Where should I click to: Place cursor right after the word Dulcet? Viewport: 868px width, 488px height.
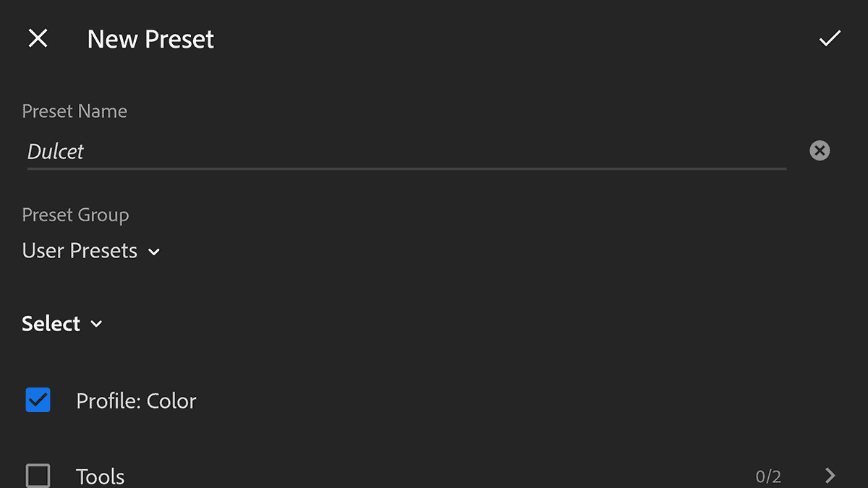pyautogui.click(x=85, y=152)
